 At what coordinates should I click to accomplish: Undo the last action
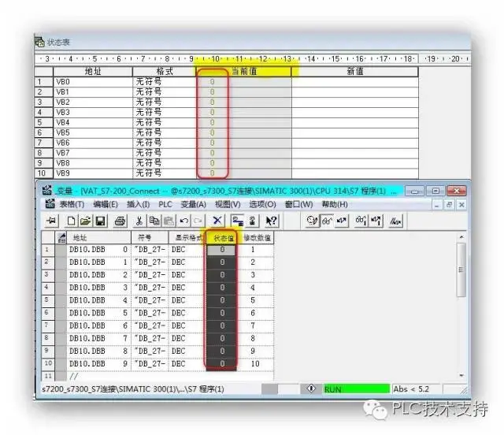184,221
